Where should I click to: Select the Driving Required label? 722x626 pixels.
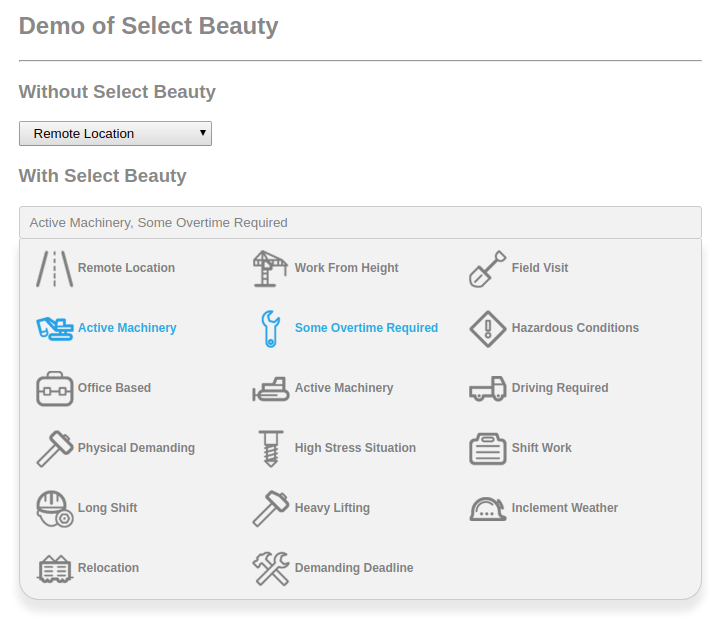[x=560, y=388]
